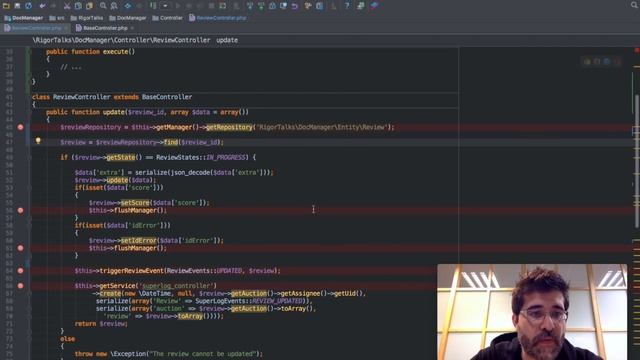
Task: Click BaseController in class declaration
Action: [x=167, y=97]
